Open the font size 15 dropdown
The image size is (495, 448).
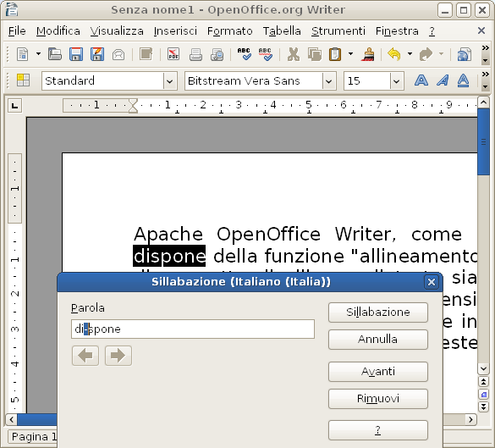pos(397,81)
